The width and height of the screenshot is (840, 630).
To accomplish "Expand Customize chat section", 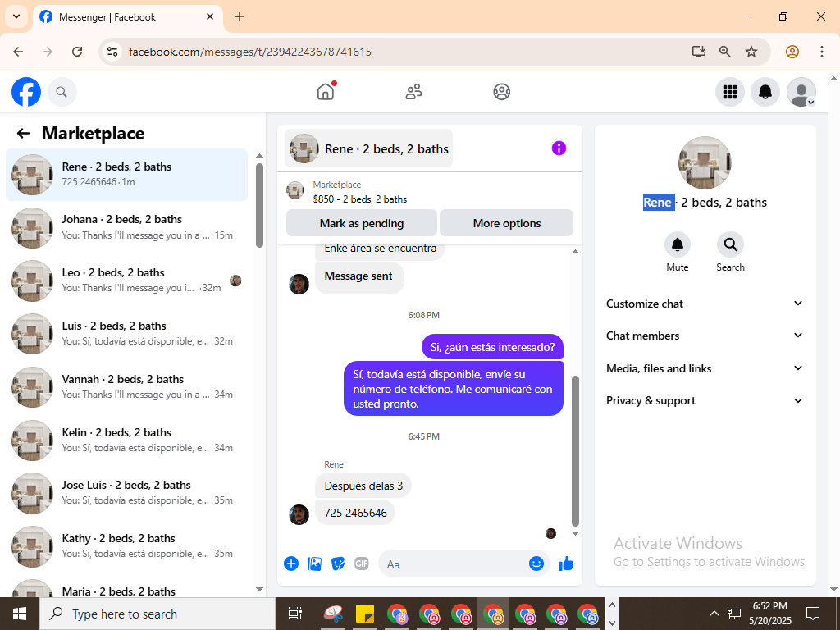I will point(705,304).
